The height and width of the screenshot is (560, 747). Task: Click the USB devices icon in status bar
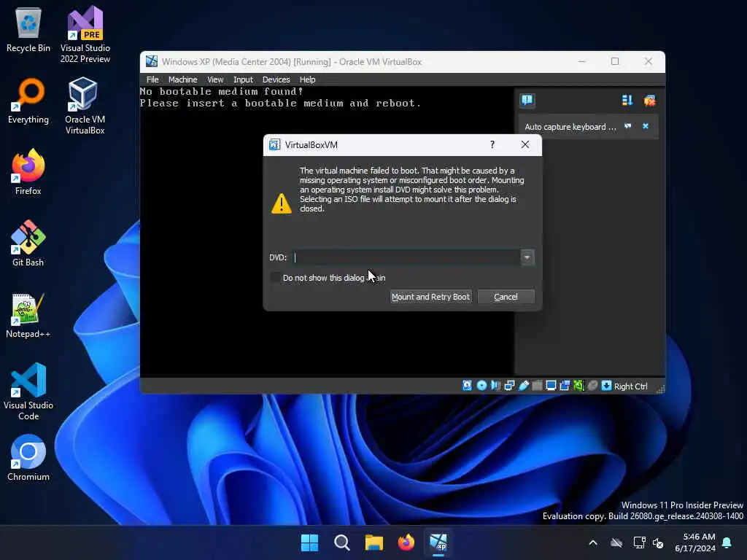pyautogui.click(x=524, y=386)
